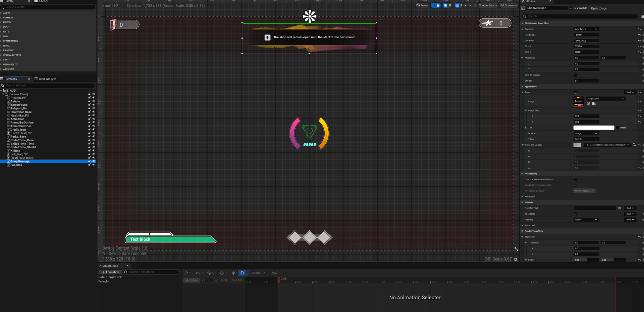The image size is (644, 312).
Task: Click the sequencer track filter icon
Action: [x=216, y=280]
